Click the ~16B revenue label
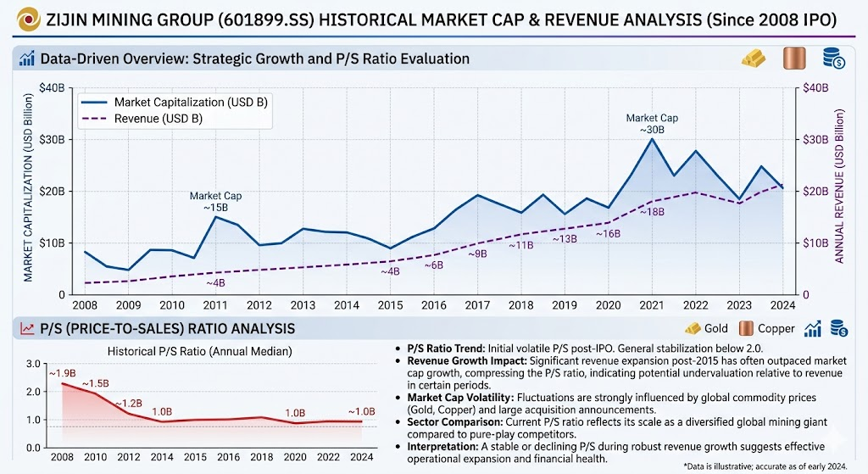 pyautogui.click(x=608, y=234)
